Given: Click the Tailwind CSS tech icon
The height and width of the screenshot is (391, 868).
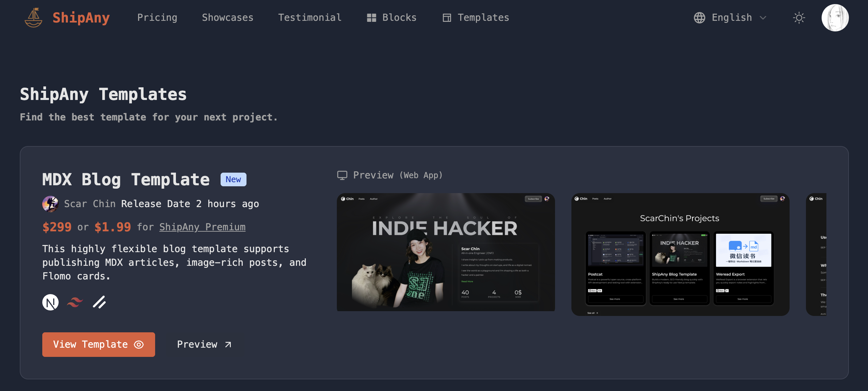Looking at the screenshot, I should [x=75, y=302].
